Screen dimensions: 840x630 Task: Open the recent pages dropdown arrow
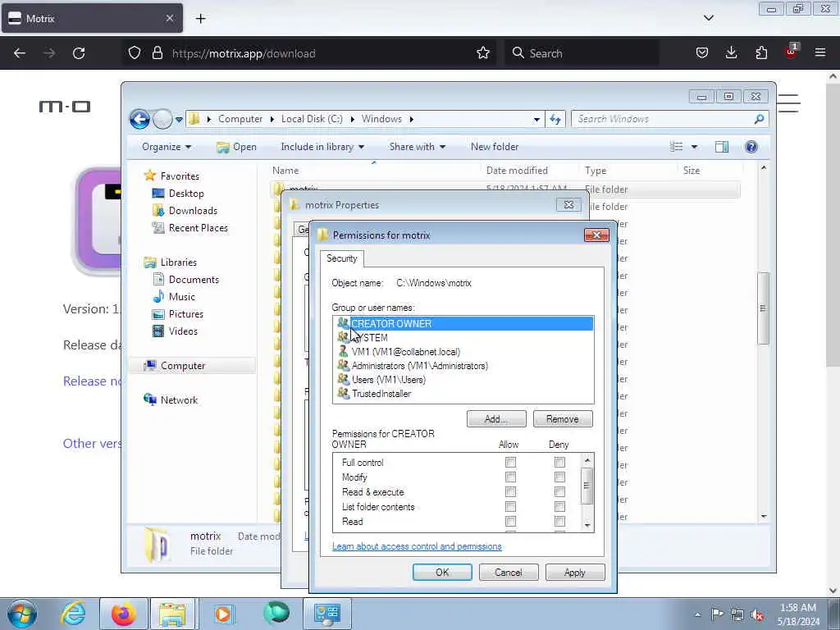(x=179, y=120)
